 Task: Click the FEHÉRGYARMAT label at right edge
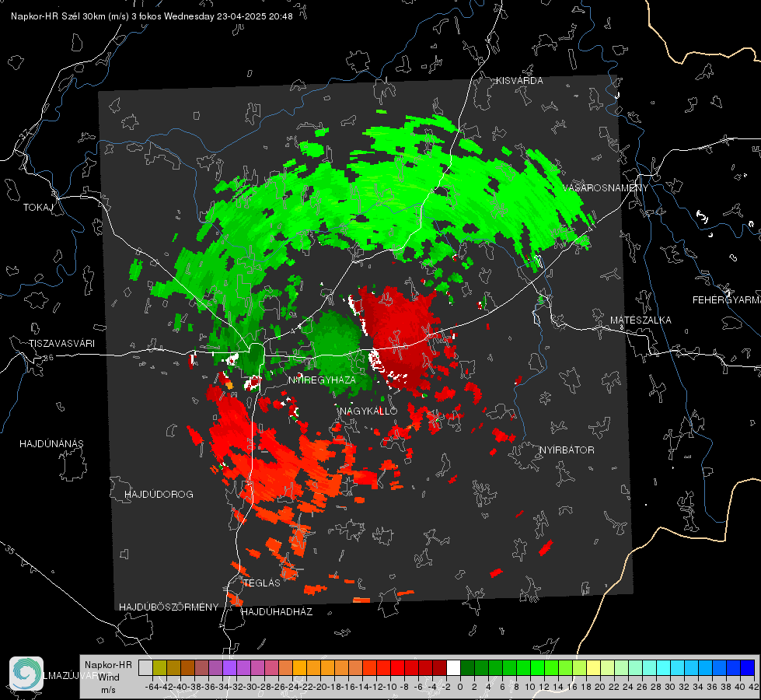click(x=727, y=300)
